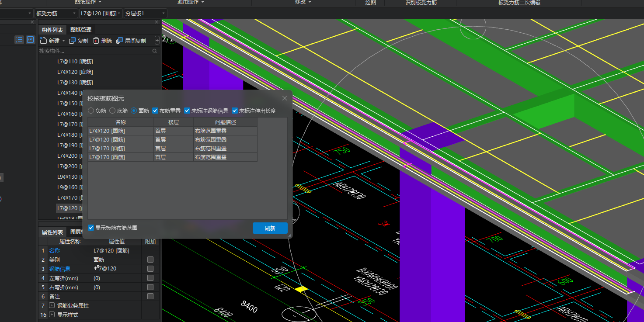
Task: Open the L7@120 [面筋] component dropdown
Action: pos(101,14)
